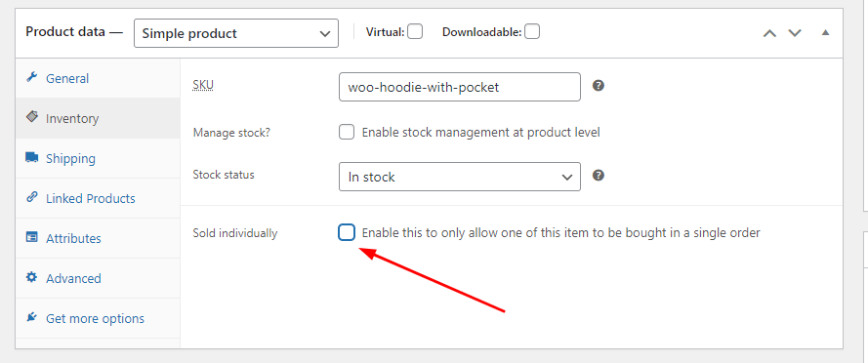Click the Sold individually label
This screenshot has height=363, width=868.
pyautogui.click(x=234, y=233)
